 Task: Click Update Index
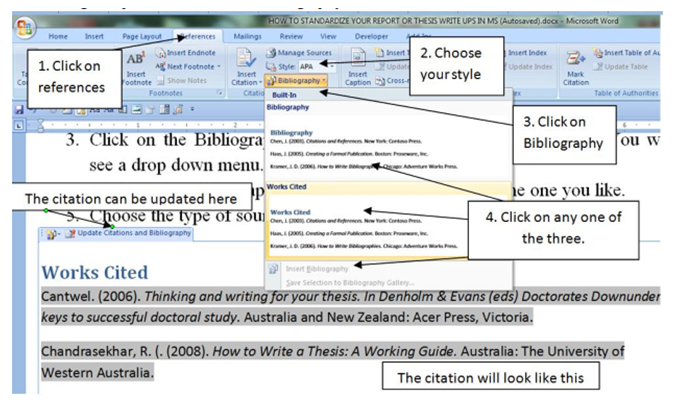[x=530, y=67]
